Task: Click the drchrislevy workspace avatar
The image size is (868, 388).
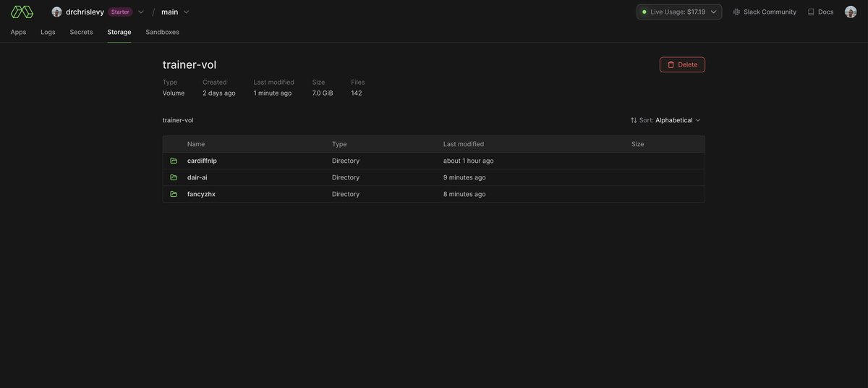Action: [56, 12]
